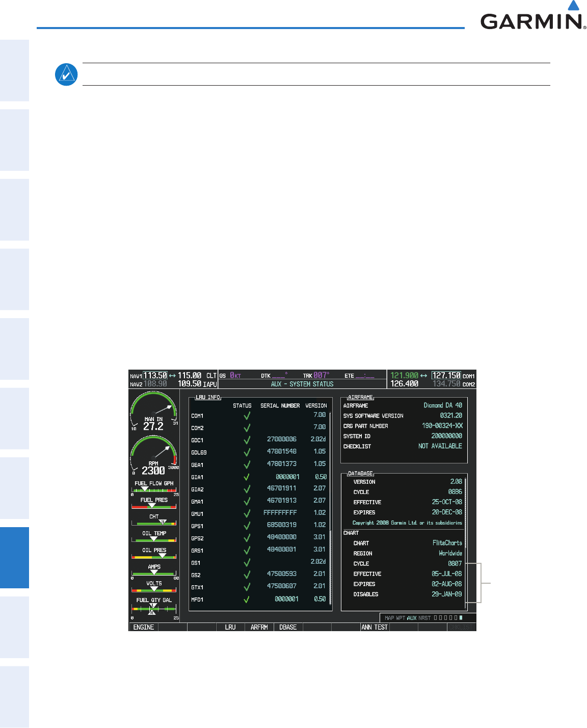The image size is (587, 728).
Task: Click GRS1 status checkmark
Action: click(247, 550)
